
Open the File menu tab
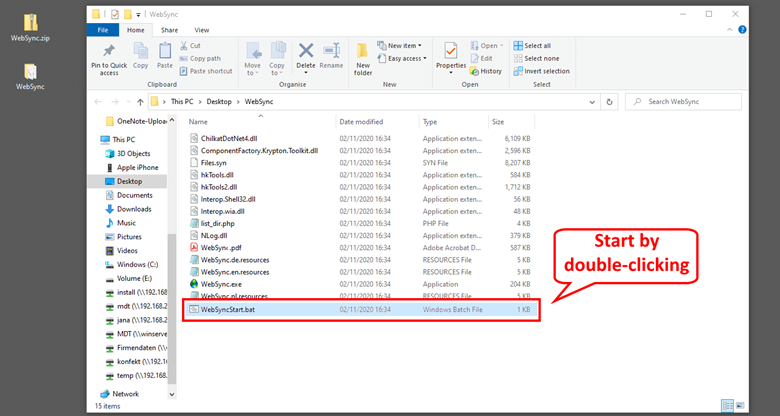(x=103, y=31)
